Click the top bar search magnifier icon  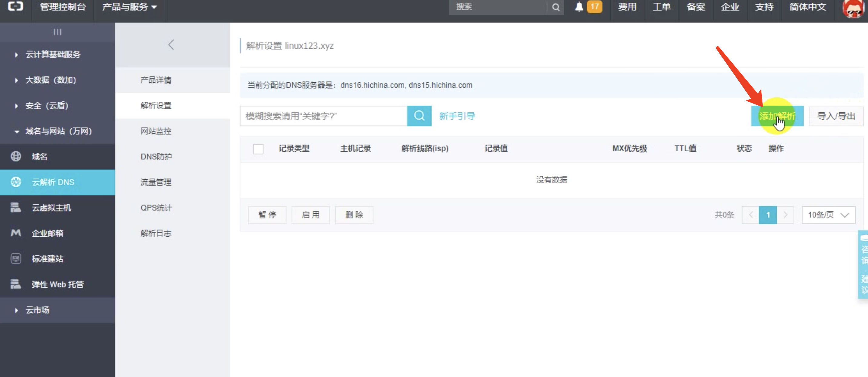[x=556, y=7]
